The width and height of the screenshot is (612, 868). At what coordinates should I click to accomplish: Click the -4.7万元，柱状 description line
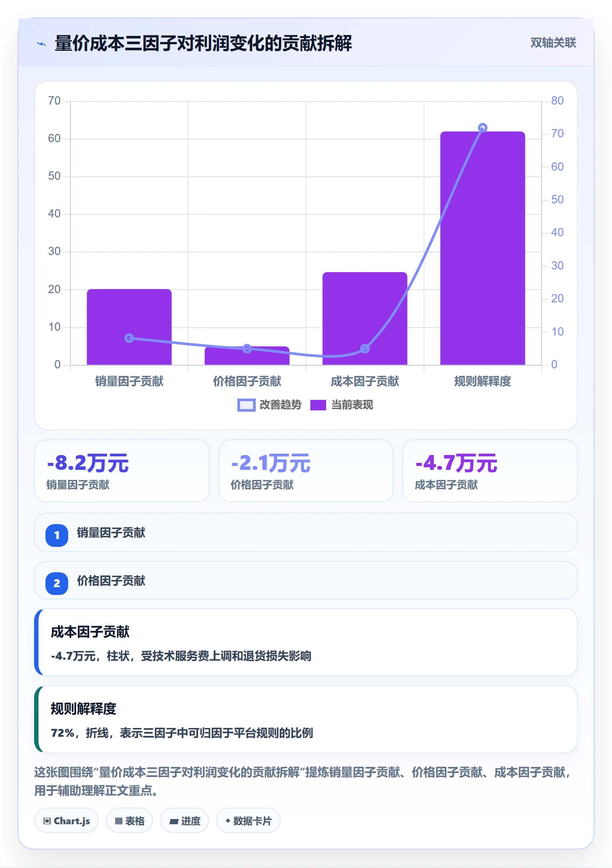[x=181, y=656]
